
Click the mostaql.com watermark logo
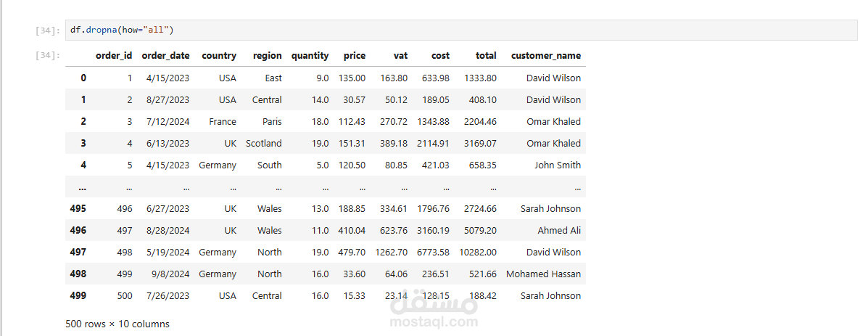434,308
